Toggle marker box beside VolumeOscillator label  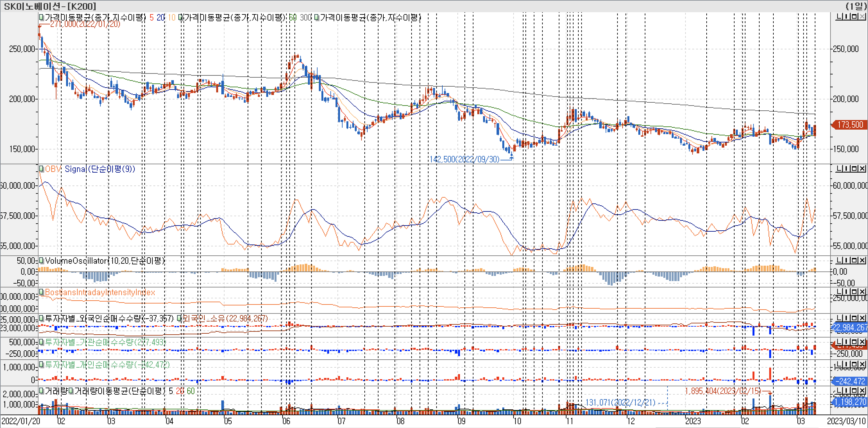point(41,260)
